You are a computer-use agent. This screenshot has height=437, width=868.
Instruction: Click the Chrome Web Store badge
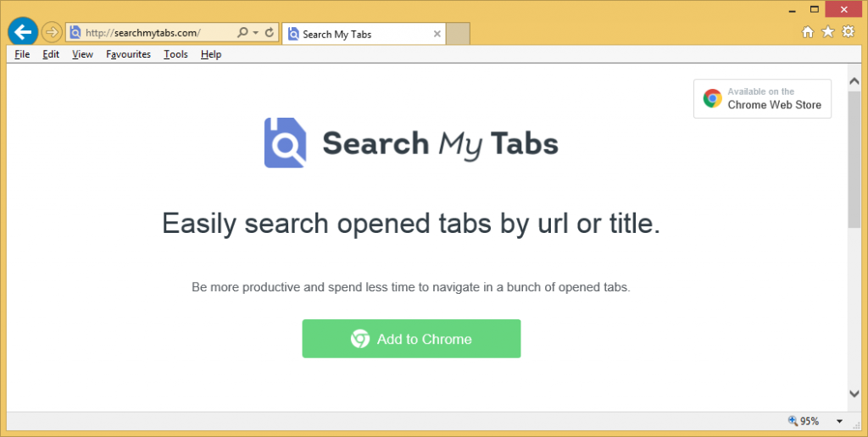click(762, 99)
